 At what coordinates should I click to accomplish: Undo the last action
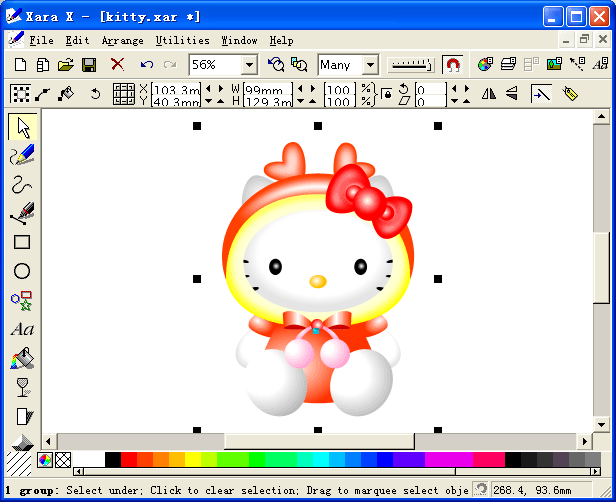[x=147, y=64]
